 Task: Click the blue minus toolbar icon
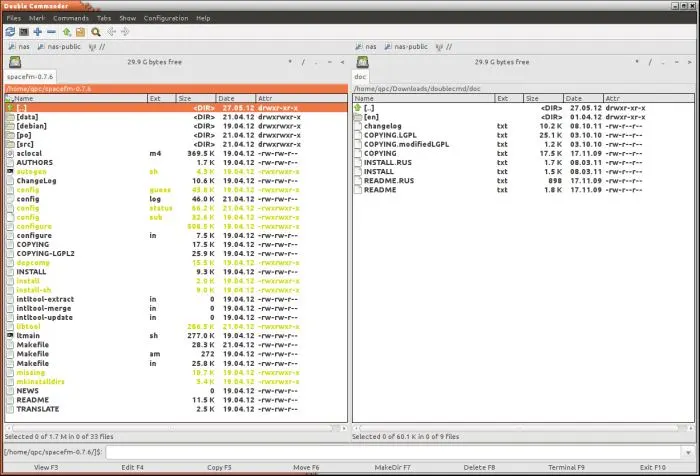[52, 32]
